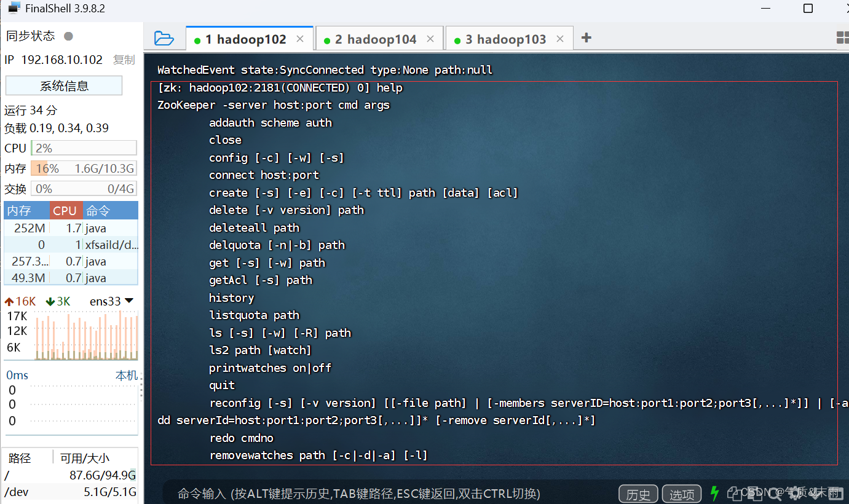Screen dimensions: 849x504
Task: Close the hadoop102 tab
Action: [x=300, y=39]
